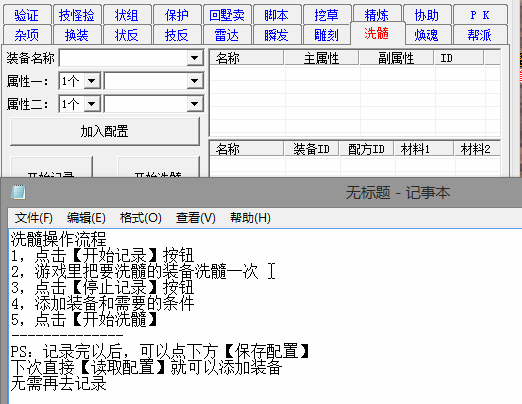This screenshot has width=522, height=404.
Task: Switch to the 焕魂 tab
Action: [427, 35]
